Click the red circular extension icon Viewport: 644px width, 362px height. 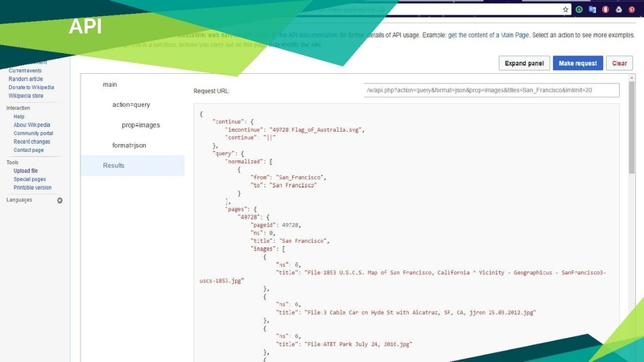point(605,10)
